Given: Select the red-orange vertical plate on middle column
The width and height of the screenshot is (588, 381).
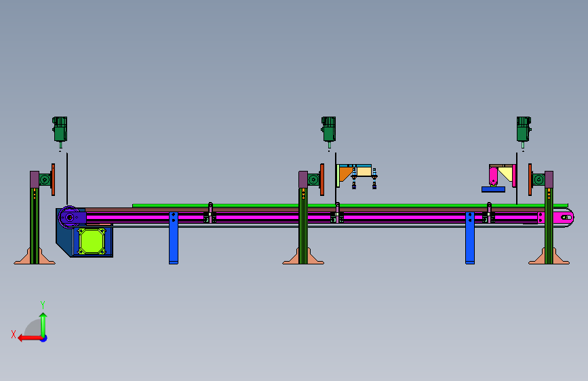Looking at the screenshot, I should pos(322,180).
